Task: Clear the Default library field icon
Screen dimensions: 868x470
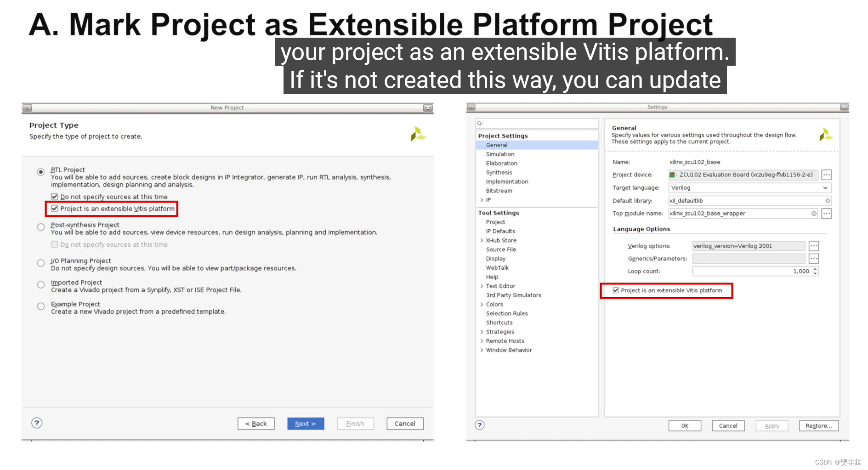Action: 828,201
